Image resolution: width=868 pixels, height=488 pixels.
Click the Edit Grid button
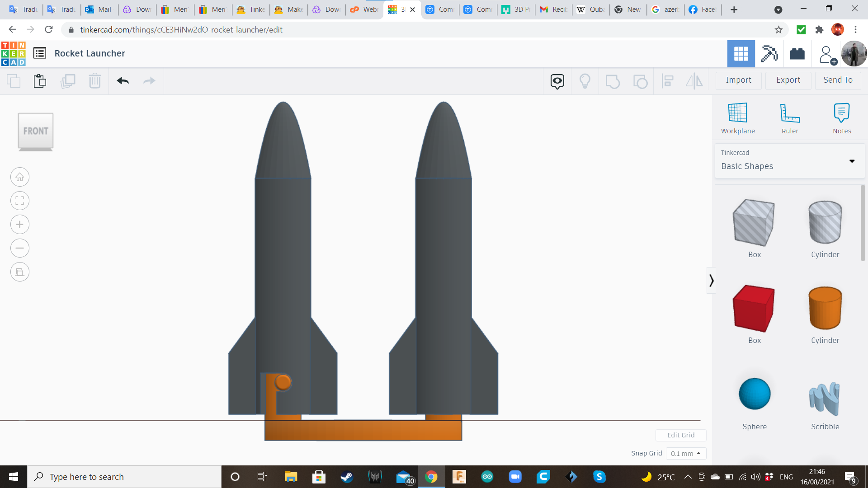pyautogui.click(x=681, y=435)
